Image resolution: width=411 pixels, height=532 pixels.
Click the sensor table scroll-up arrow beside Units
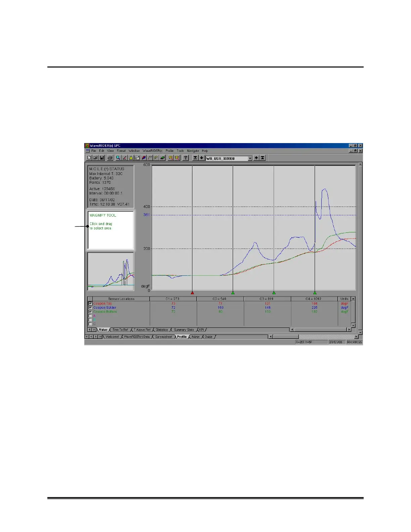(353, 299)
